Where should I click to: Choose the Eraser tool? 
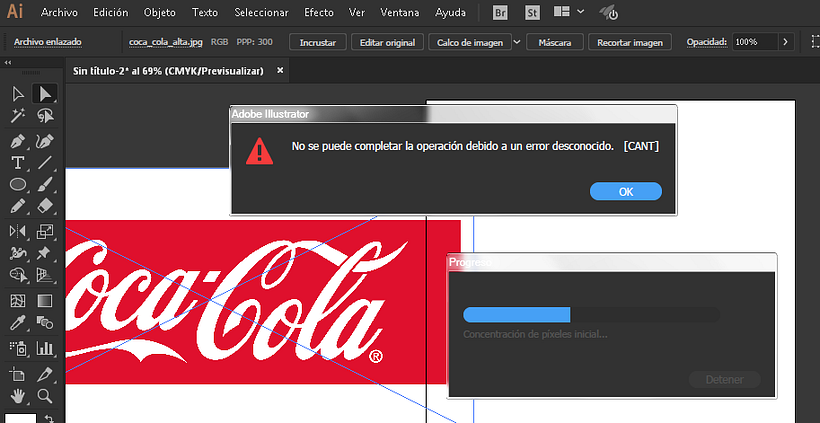click(x=45, y=205)
